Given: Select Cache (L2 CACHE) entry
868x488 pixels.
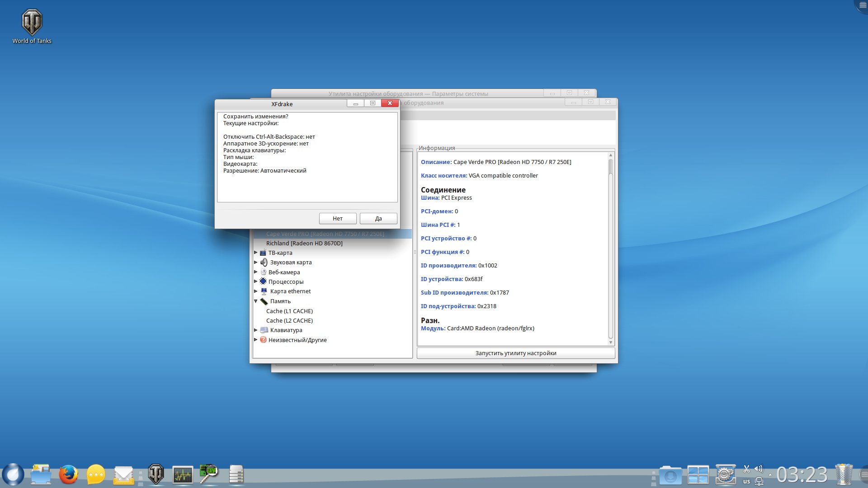Looking at the screenshot, I should point(289,320).
